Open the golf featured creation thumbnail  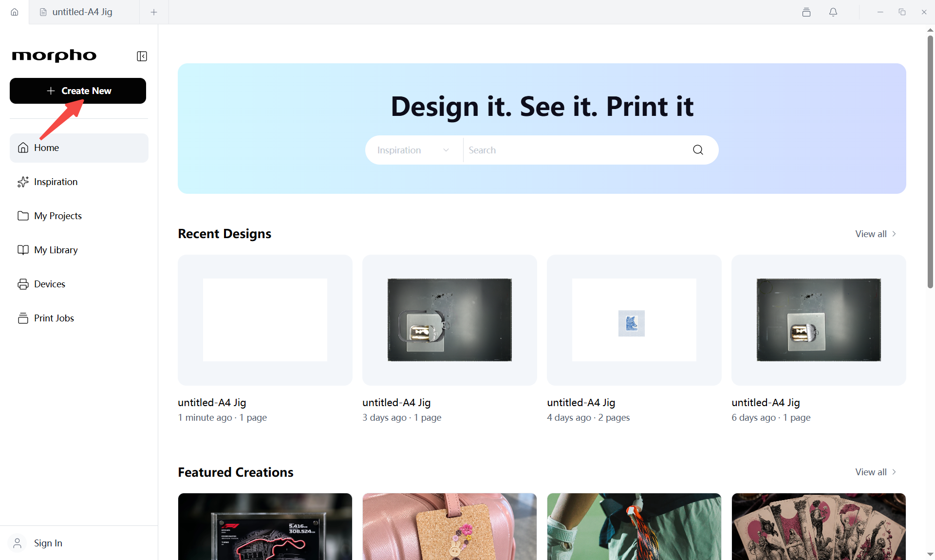coord(634,526)
